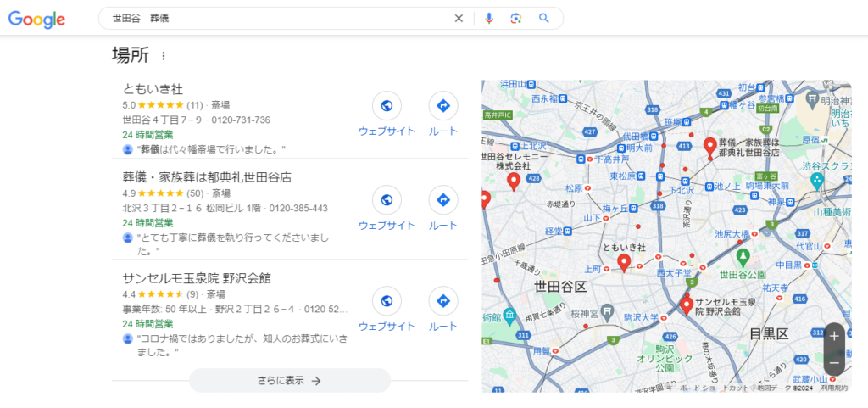Zoom in the map with plus button

(834, 336)
